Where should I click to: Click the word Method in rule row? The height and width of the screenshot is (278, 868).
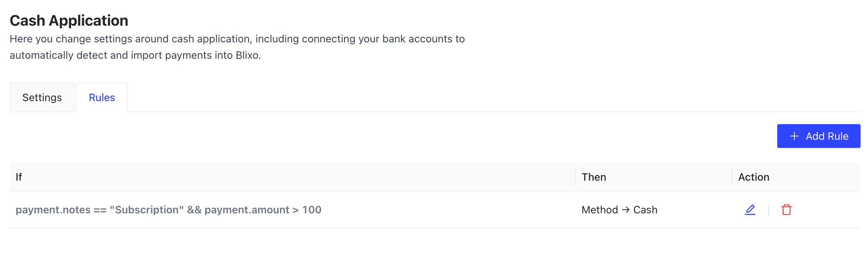(599, 210)
